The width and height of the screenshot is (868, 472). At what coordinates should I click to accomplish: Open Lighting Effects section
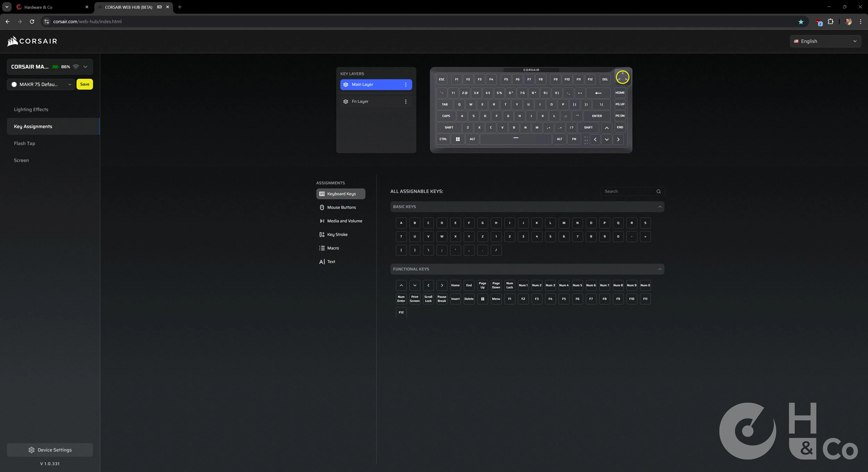pos(53,109)
